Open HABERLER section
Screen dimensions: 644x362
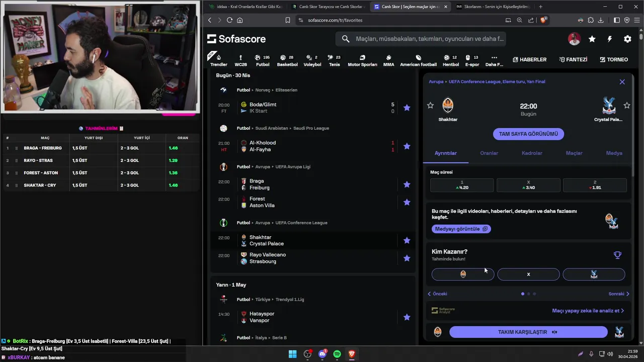pyautogui.click(x=529, y=59)
